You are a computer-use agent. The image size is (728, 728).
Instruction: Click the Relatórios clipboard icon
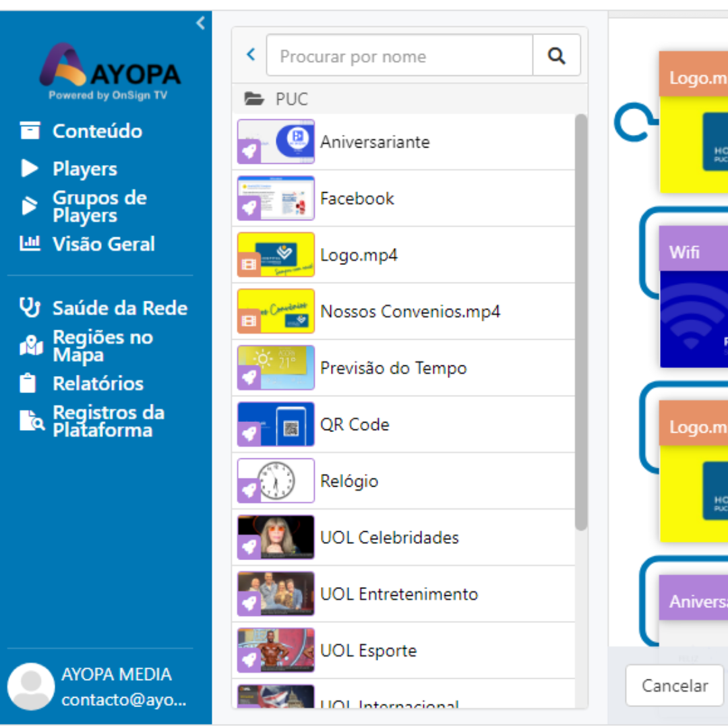pos(28,383)
